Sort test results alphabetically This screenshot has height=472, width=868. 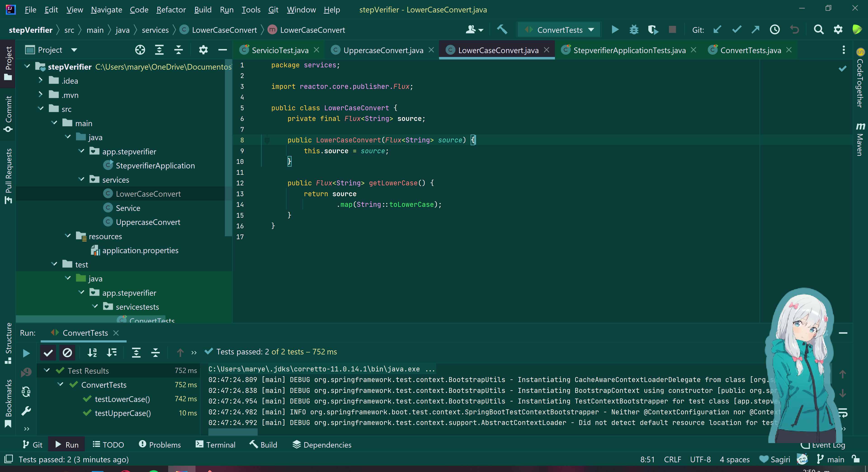coord(92,353)
